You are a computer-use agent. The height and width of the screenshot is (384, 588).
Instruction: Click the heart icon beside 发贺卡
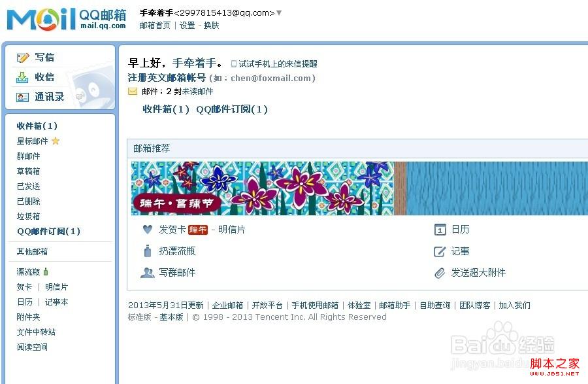click(148, 230)
